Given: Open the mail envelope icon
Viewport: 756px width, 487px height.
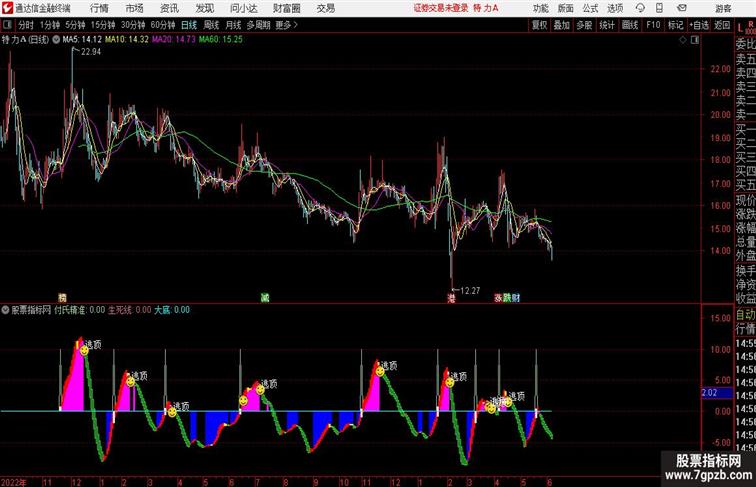Looking at the screenshot, I should 681,8.
